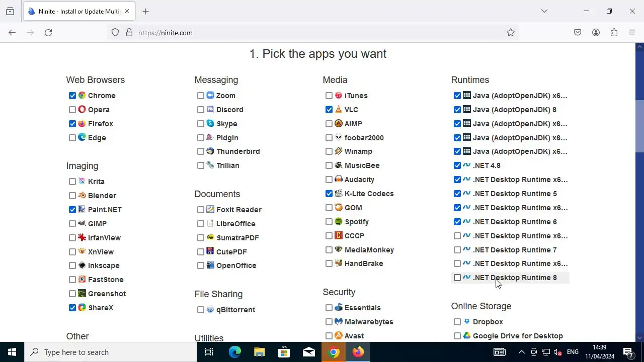Click the FastStone label in Imaging
Image resolution: width=644 pixels, height=362 pixels.
[x=106, y=280]
